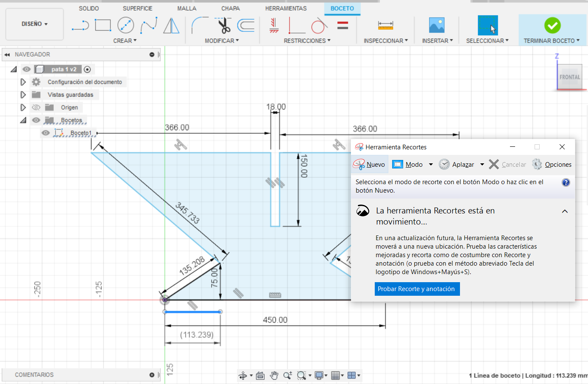Click the FRONTAL view cube face
This screenshot has height=384, width=588.
[569, 77]
